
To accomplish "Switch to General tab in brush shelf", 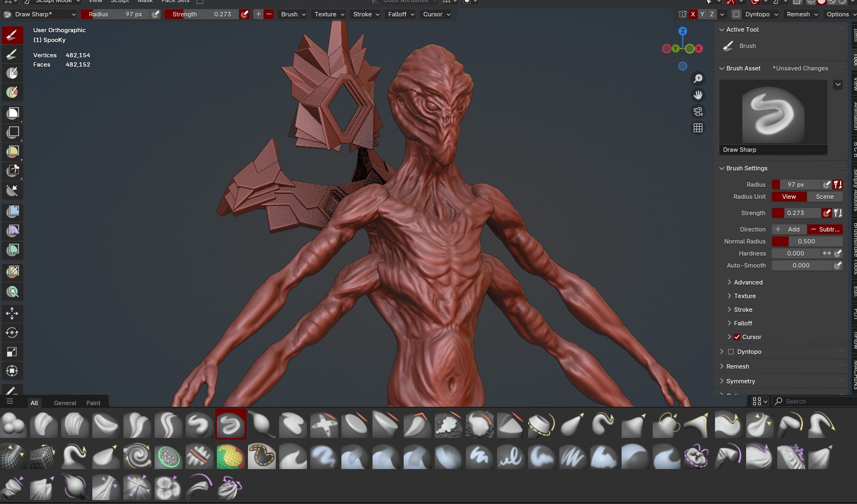I will pos(65,403).
